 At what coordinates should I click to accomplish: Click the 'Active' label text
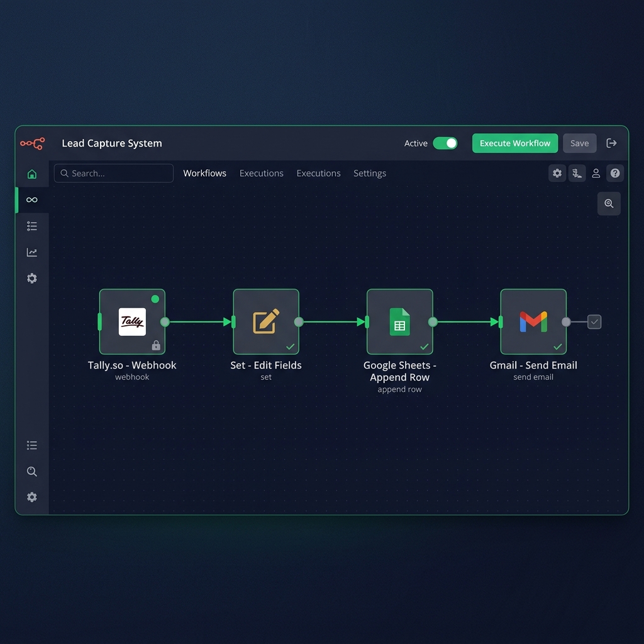[x=416, y=143]
